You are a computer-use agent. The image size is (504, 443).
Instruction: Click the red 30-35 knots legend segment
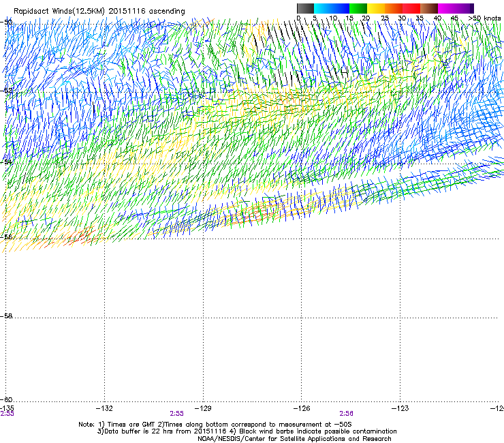[x=411, y=8]
